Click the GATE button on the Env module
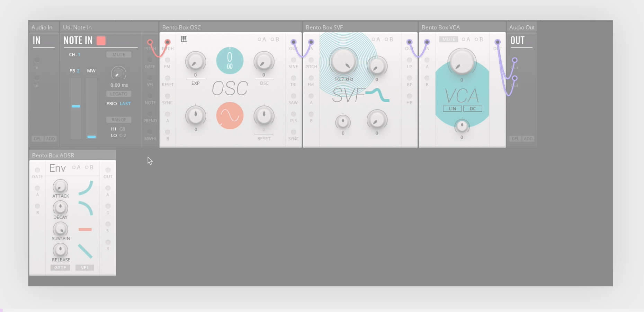 tap(60, 268)
